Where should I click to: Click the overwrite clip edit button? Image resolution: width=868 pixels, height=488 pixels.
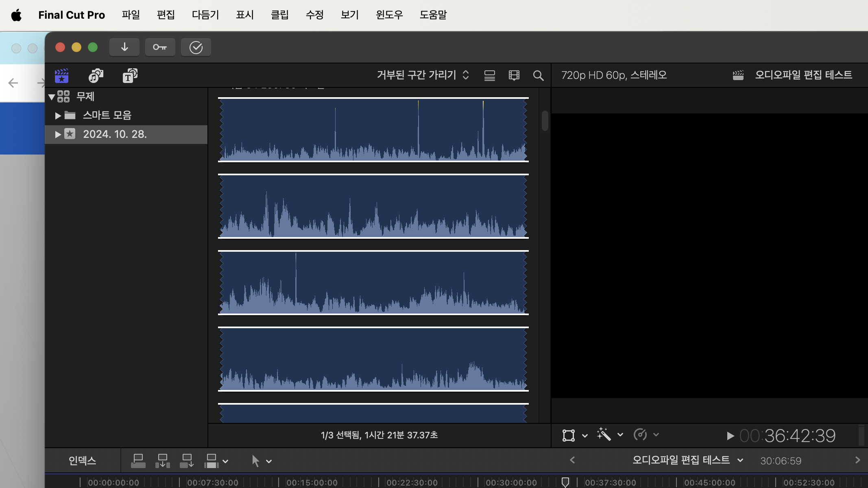pos(212,461)
